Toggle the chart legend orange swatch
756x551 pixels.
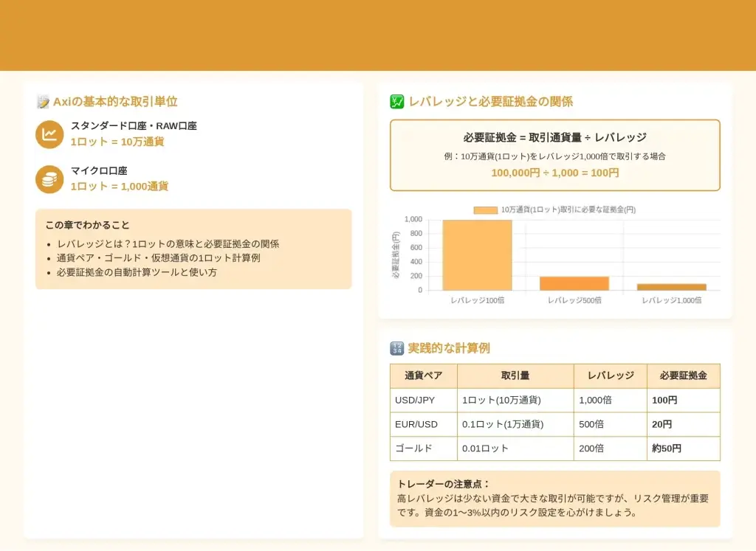coord(485,210)
